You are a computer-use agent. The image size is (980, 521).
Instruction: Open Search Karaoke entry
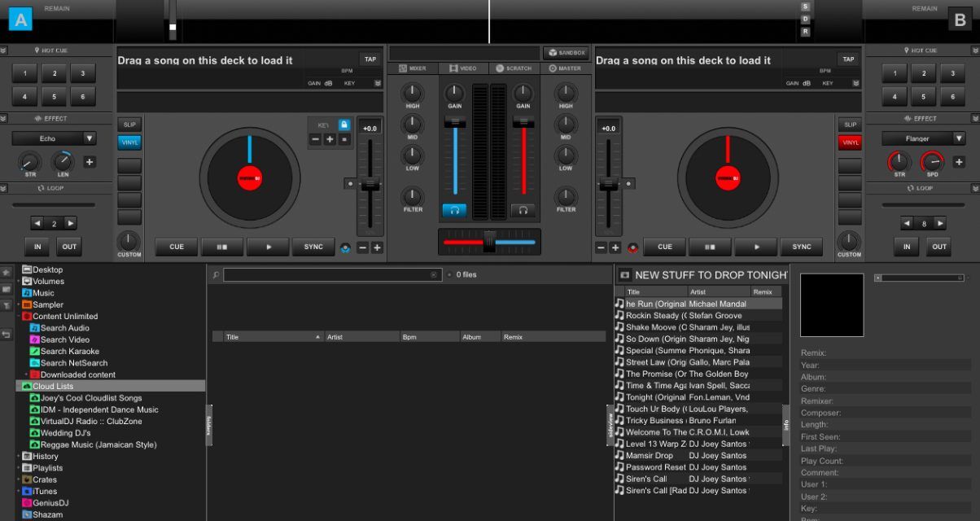[x=64, y=352]
